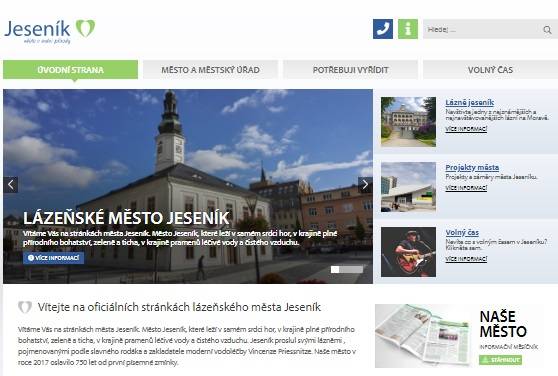
Task: Click the Informační měsíčník caption
Action: coord(509,347)
